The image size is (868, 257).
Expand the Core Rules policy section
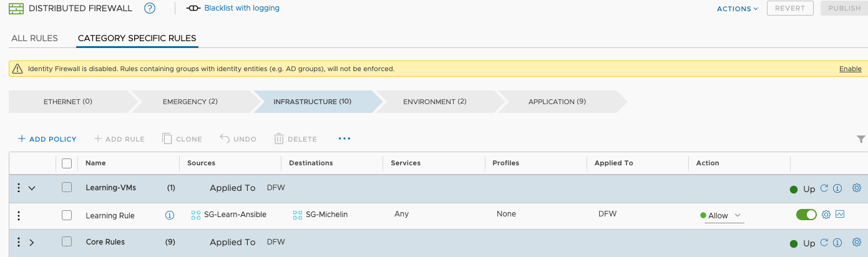(x=32, y=242)
